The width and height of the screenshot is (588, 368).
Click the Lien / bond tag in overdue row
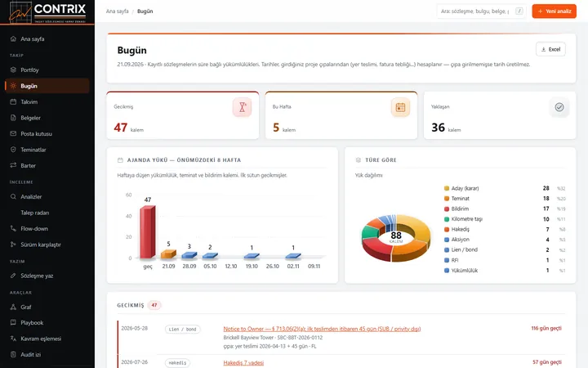click(183, 330)
